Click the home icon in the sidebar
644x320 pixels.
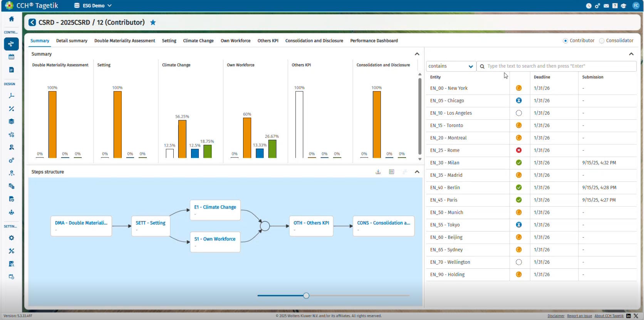click(x=12, y=19)
